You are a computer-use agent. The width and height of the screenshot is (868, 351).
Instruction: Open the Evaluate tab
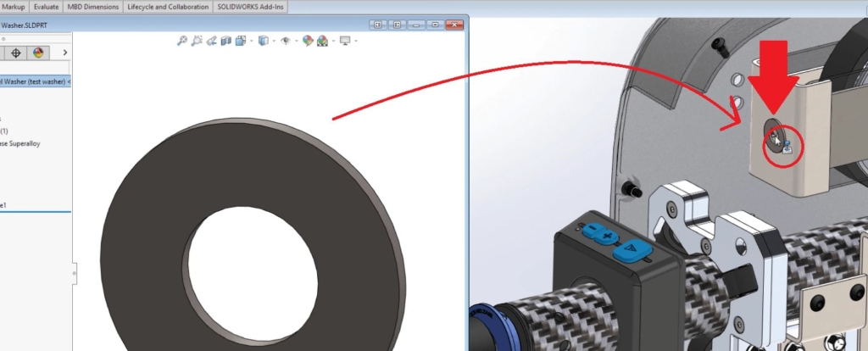tap(46, 7)
